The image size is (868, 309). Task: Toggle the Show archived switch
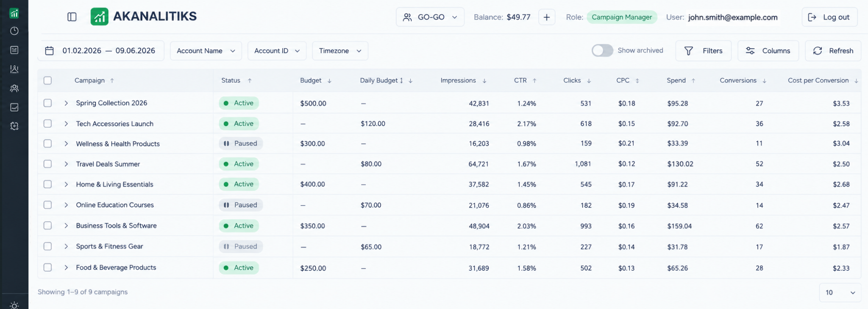602,51
